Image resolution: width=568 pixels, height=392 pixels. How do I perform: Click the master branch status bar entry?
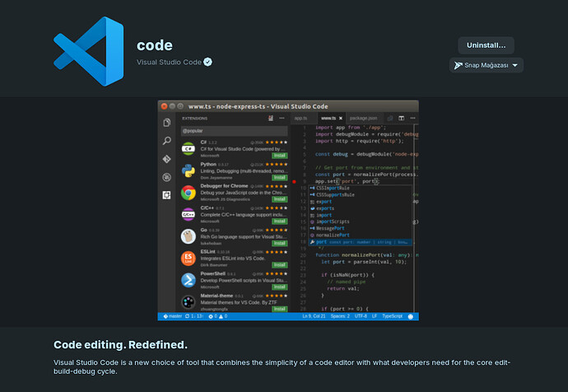tap(173, 316)
